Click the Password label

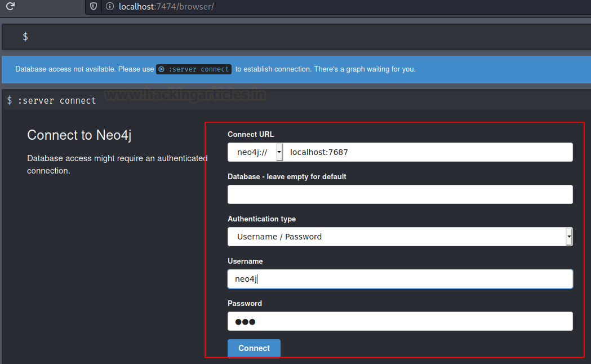[245, 303]
